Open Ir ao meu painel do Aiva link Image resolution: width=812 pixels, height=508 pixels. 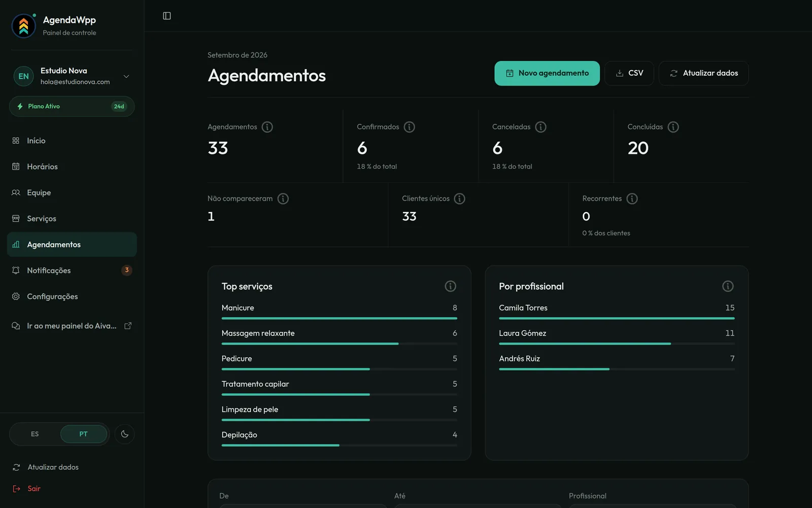[x=72, y=326]
